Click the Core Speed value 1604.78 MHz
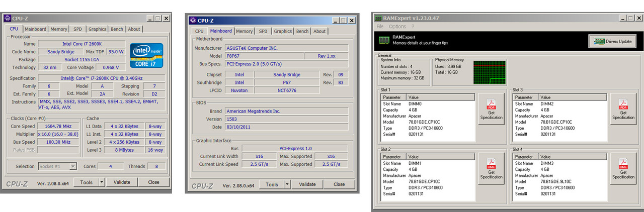Screen dimensions: 644x212 click(x=59, y=126)
